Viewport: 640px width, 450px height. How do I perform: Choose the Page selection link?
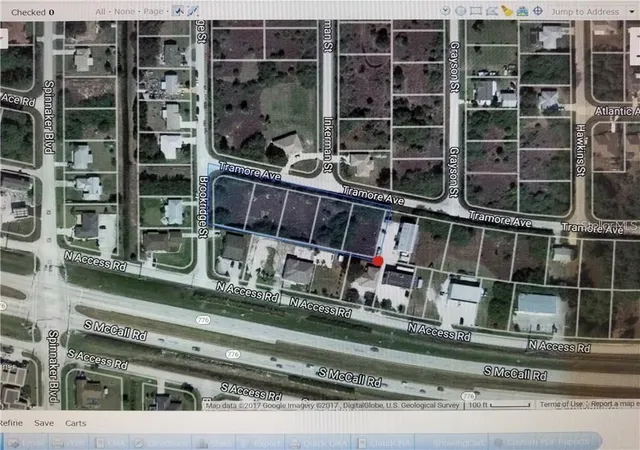tap(153, 11)
